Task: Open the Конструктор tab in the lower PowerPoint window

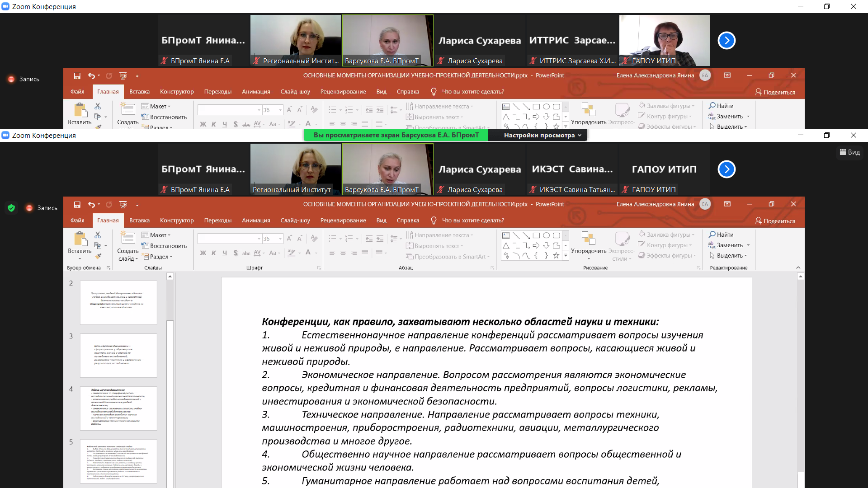Action: pos(177,221)
